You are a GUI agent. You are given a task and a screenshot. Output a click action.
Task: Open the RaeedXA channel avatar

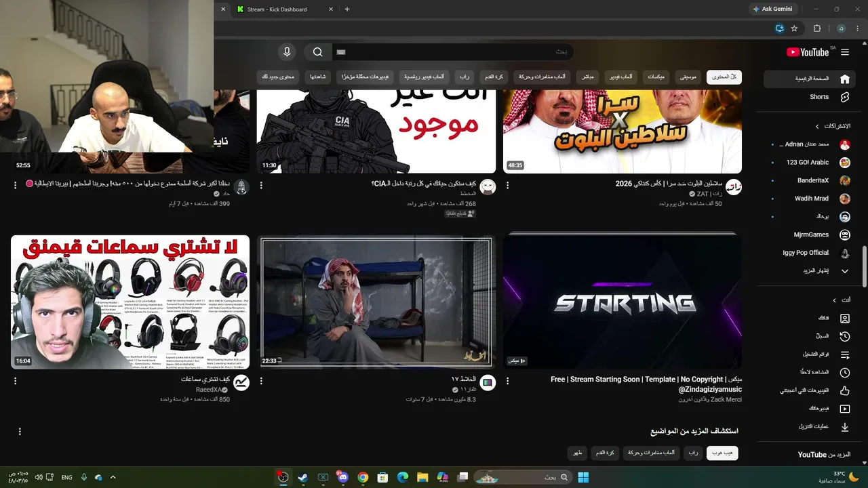241,383
